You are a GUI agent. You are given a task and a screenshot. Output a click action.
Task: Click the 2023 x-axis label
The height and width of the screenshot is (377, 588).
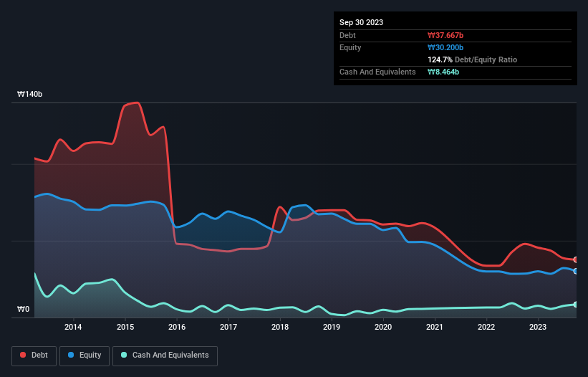538,327
